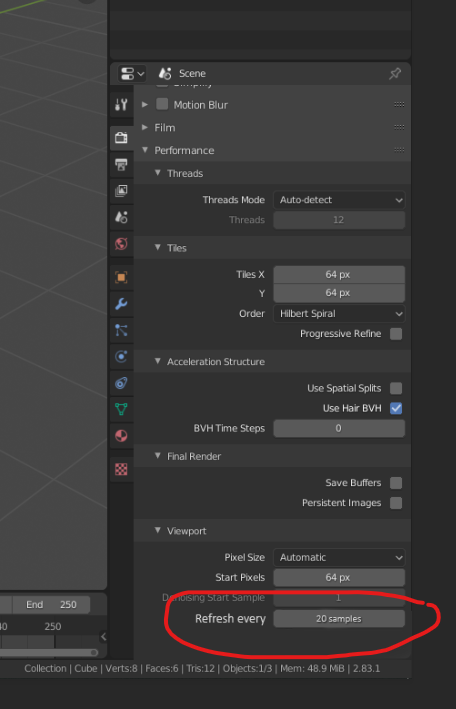Screen dimensions: 456x709
Task: Open the Pixel Size Automatic dropdown
Action: [339, 558]
